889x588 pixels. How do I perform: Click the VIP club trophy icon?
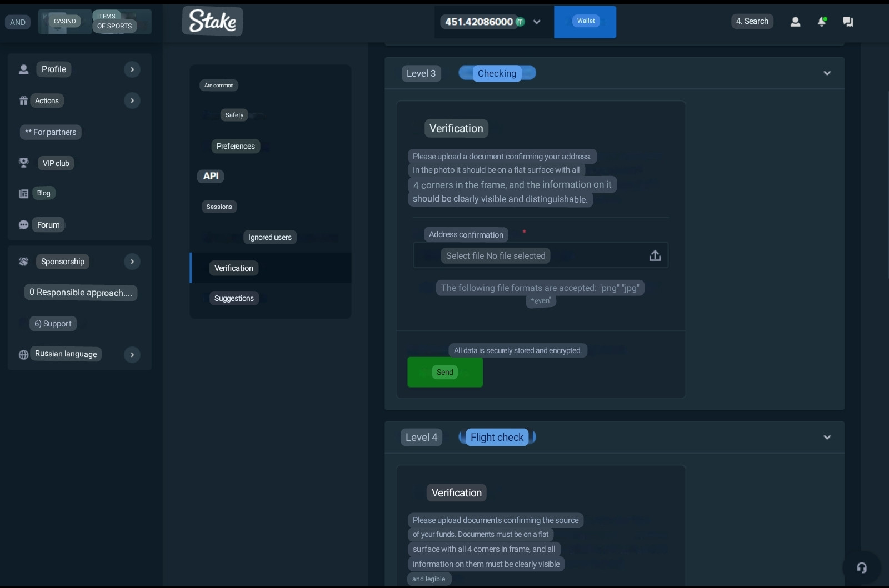coord(23,163)
